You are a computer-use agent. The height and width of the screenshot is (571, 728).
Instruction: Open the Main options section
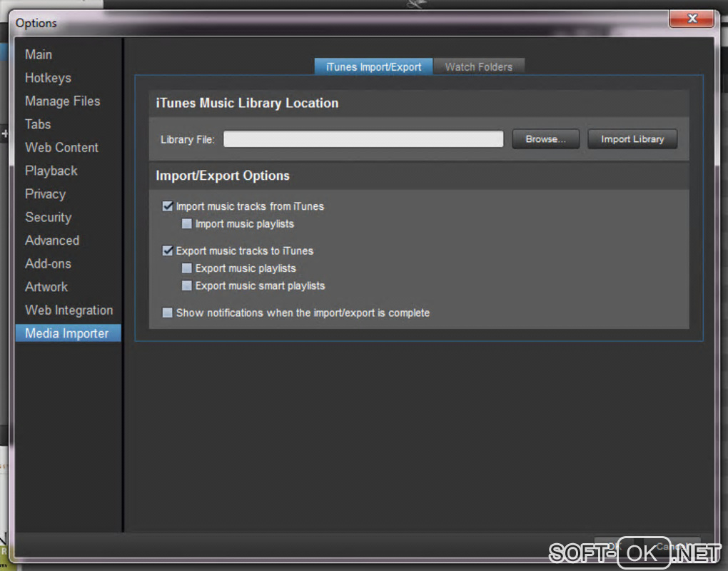click(x=39, y=55)
